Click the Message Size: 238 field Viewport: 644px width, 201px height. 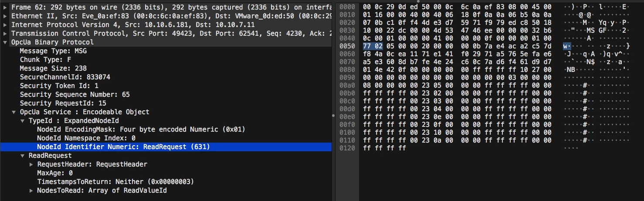point(53,68)
